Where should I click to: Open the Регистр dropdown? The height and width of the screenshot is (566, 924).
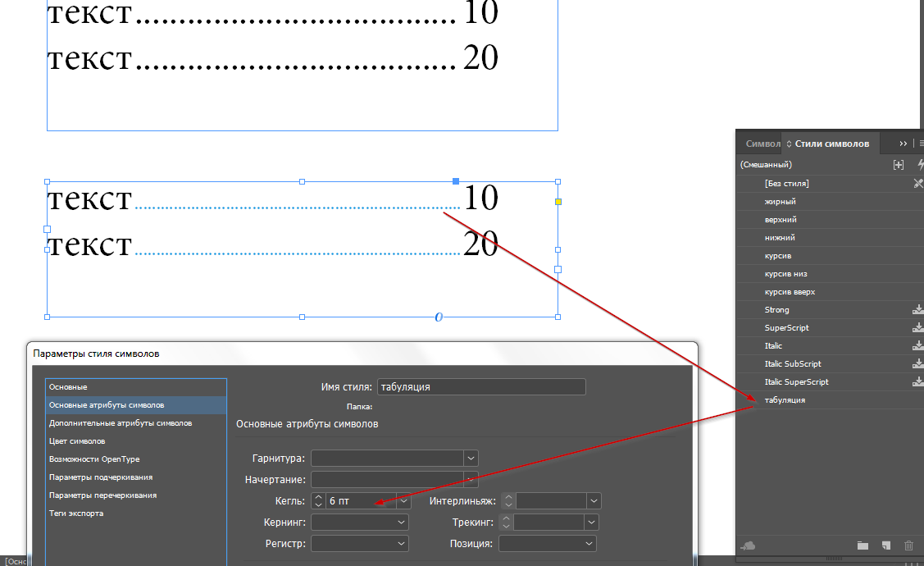[359, 544]
